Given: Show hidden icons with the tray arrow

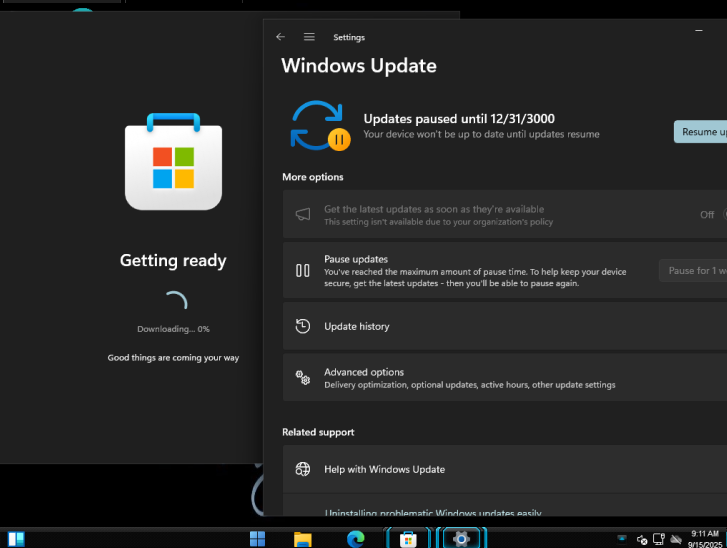Looking at the screenshot, I should click(x=622, y=539).
